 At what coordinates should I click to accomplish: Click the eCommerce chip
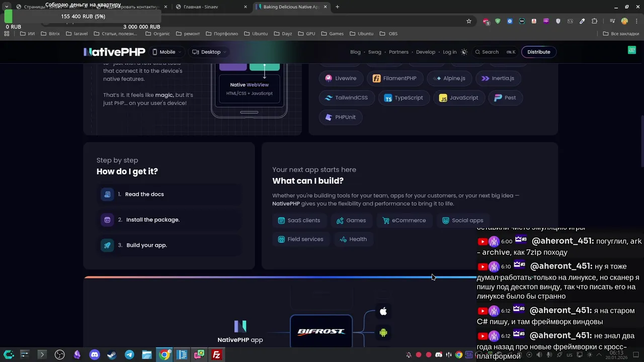click(404, 220)
